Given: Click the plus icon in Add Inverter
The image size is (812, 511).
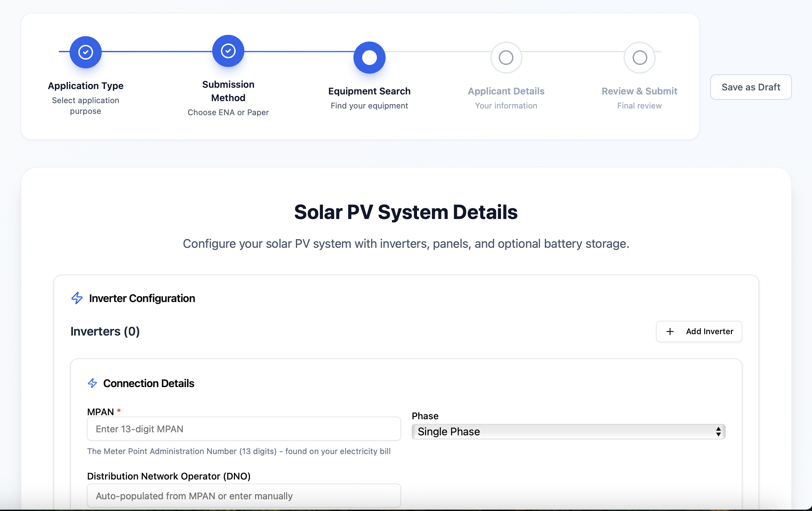Looking at the screenshot, I should point(670,332).
